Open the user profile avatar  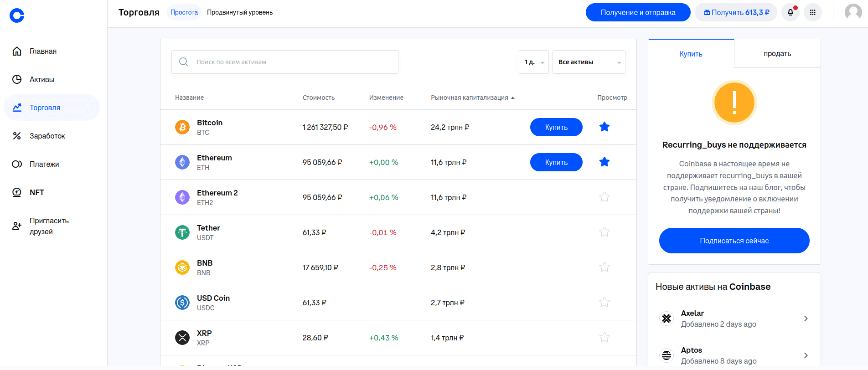(x=853, y=12)
